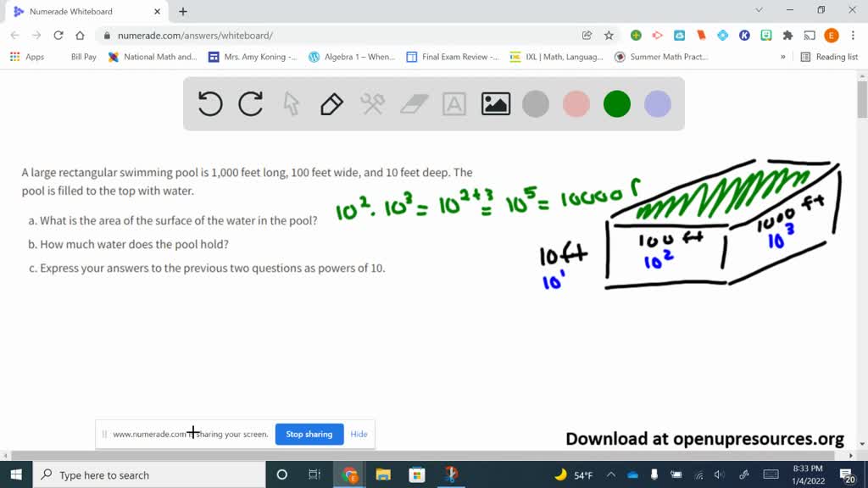Bookmark this page with star

pyautogui.click(x=609, y=36)
